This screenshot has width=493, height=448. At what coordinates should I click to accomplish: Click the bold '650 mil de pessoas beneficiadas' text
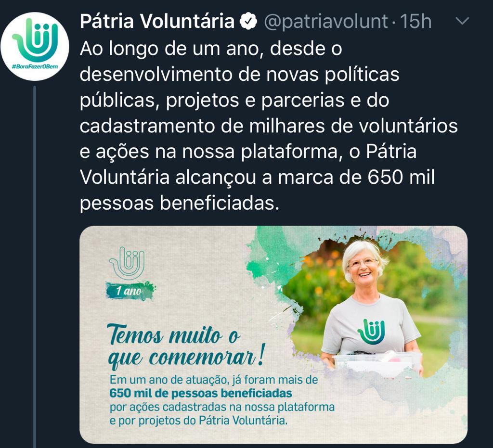tap(201, 393)
